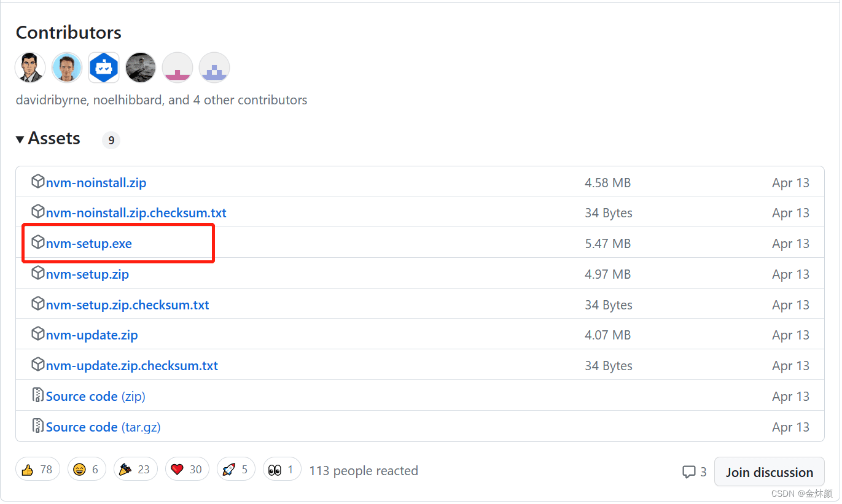
Task: Toggle the hooray party reaction with 23
Action: coord(135,470)
